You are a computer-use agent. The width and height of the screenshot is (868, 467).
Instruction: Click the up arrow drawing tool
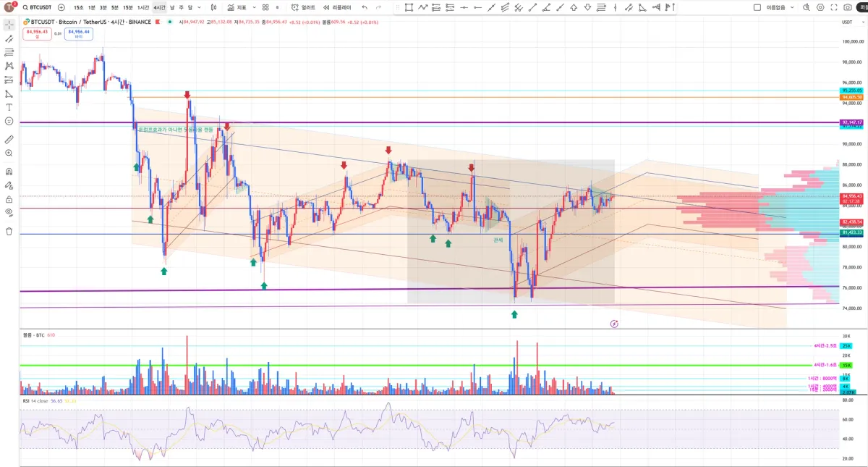click(x=574, y=7)
